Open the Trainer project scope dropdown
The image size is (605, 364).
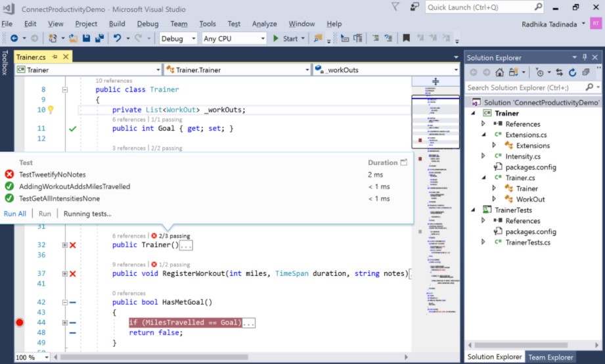89,70
